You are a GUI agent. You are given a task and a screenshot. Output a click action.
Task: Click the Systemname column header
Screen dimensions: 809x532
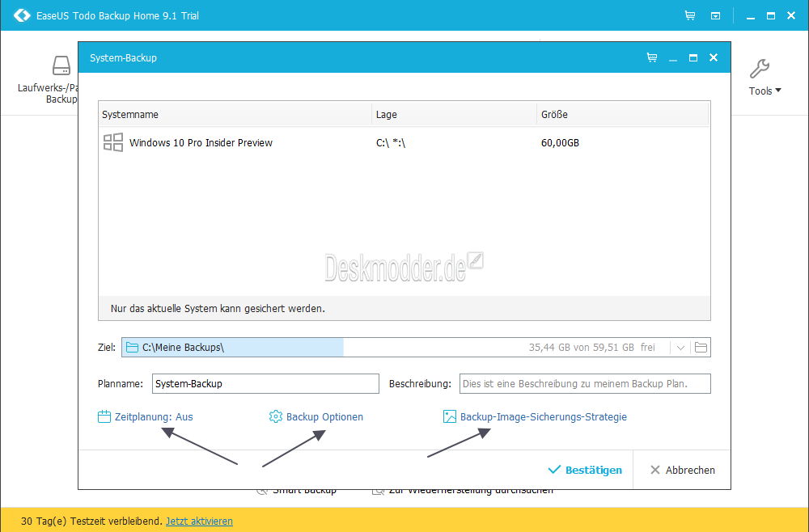[x=235, y=115]
